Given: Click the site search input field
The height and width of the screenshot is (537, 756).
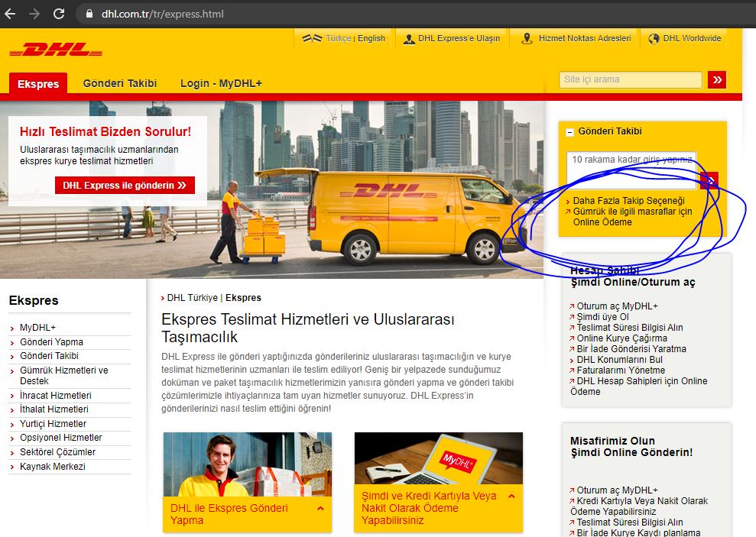Looking at the screenshot, I should pyautogui.click(x=631, y=80).
